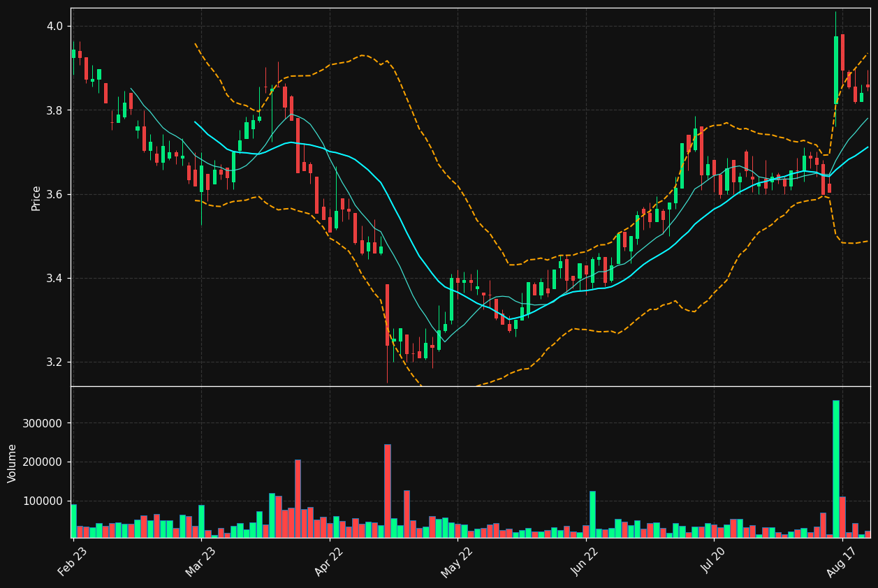Click the 'Aug 17' date label
The image size is (878, 588).
coord(842,561)
